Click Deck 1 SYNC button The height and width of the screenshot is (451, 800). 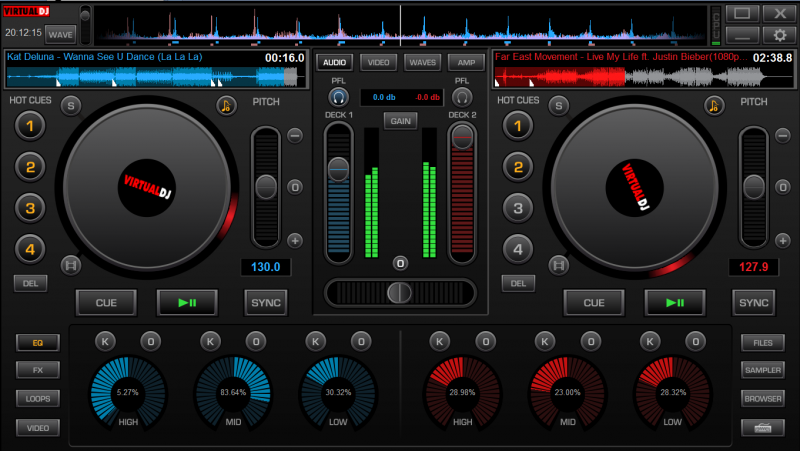(x=266, y=303)
